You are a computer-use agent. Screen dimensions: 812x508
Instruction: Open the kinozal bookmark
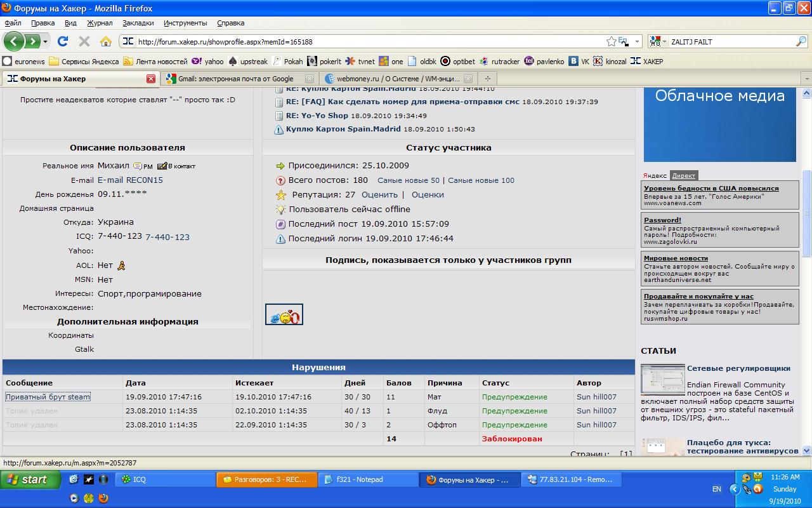point(610,62)
